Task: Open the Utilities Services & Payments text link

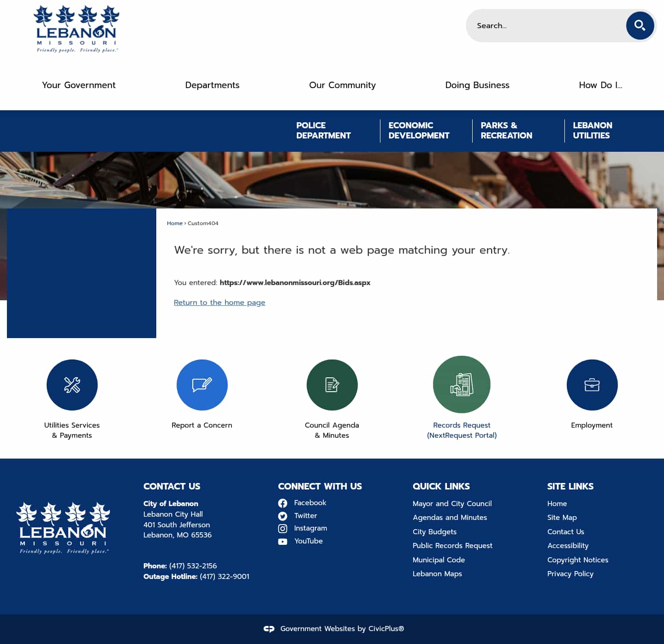Action: 72,430
